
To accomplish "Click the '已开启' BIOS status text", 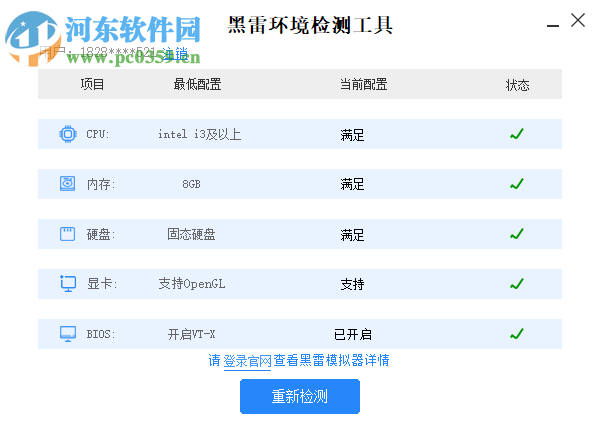I will [352, 334].
